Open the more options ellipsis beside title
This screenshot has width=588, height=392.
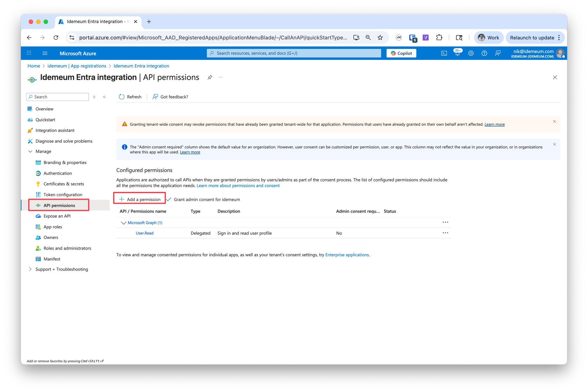221,77
